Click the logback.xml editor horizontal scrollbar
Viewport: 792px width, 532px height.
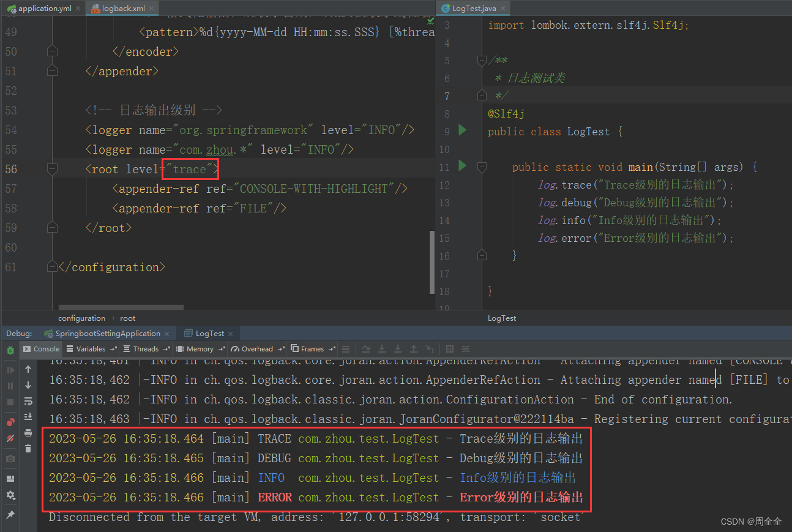pos(121,307)
